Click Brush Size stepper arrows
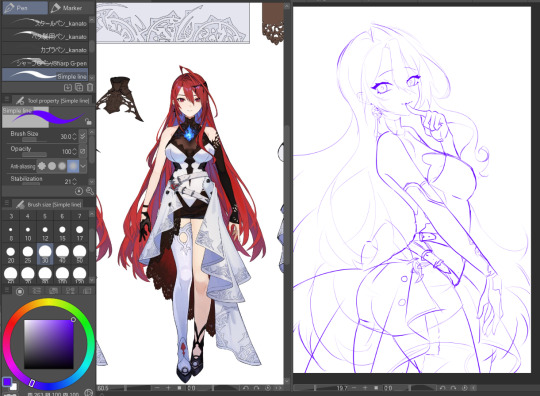Viewport: 540px width, 396px height. [x=75, y=136]
